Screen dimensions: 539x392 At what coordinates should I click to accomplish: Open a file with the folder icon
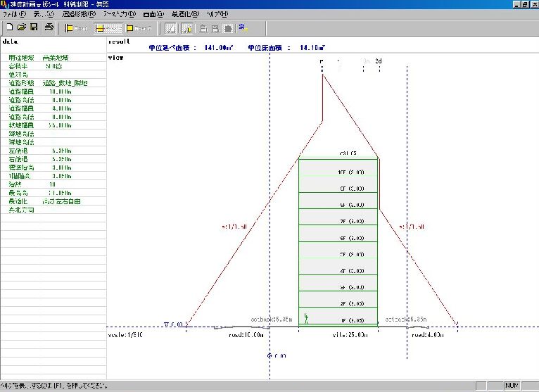(x=22, y=27)
